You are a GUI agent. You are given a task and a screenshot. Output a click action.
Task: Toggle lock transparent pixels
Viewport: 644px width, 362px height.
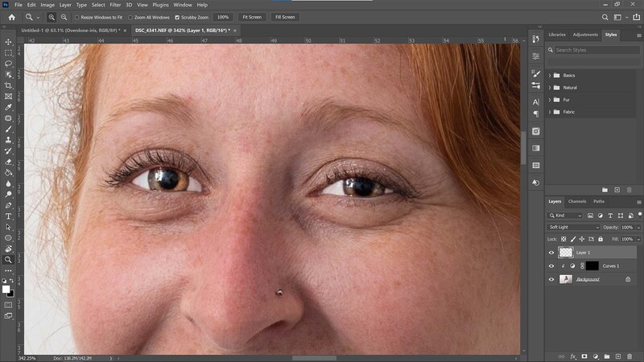click(x=563, y=239)
